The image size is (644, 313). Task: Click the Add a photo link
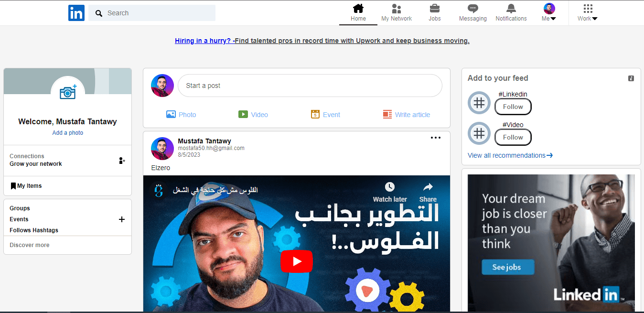68,133
